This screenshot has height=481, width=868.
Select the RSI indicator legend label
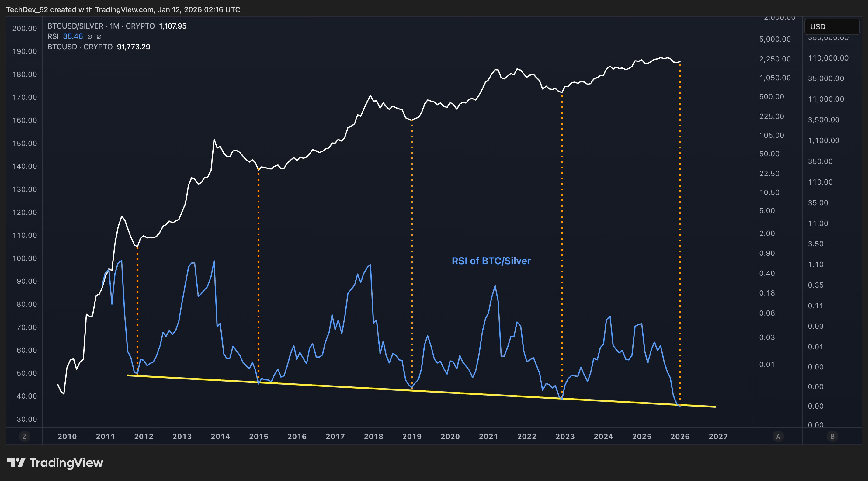tap(53, 36)
